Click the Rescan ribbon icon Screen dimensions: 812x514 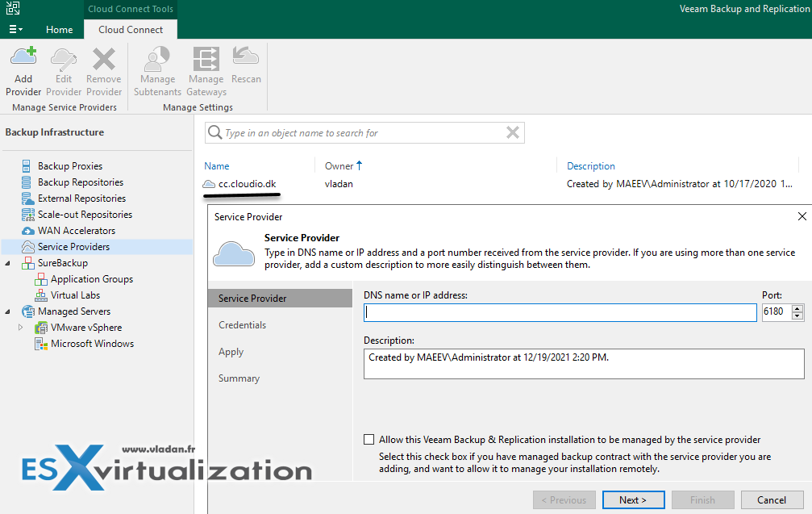245,56
